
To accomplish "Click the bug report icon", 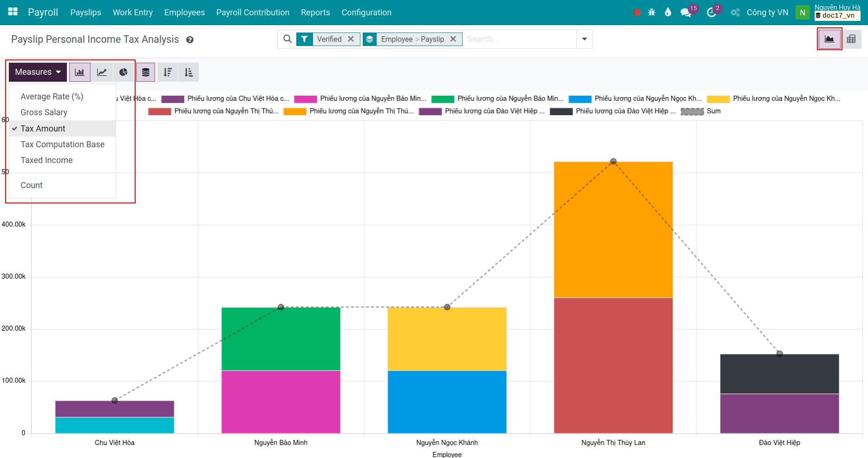I will 651,13.
